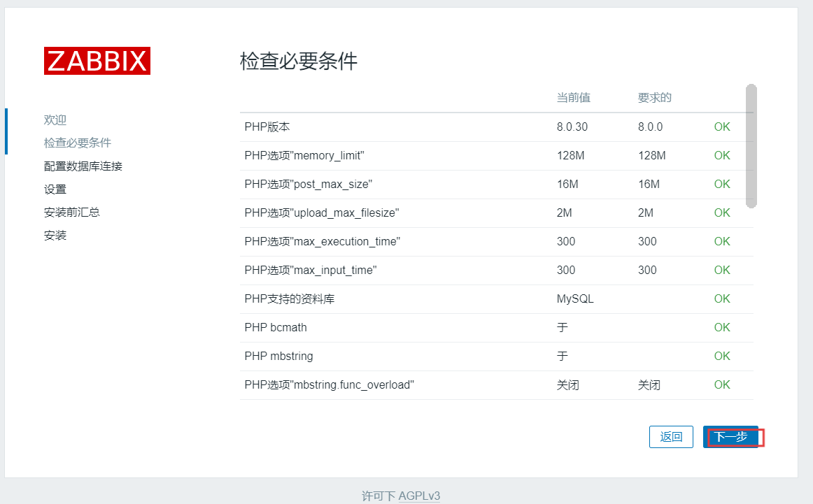Click current value 关闭 in mbstring.func_overload row
Image resolution: width=813 pixels, height=504 pixels.
pyautogui.click(x=567, y=385)
